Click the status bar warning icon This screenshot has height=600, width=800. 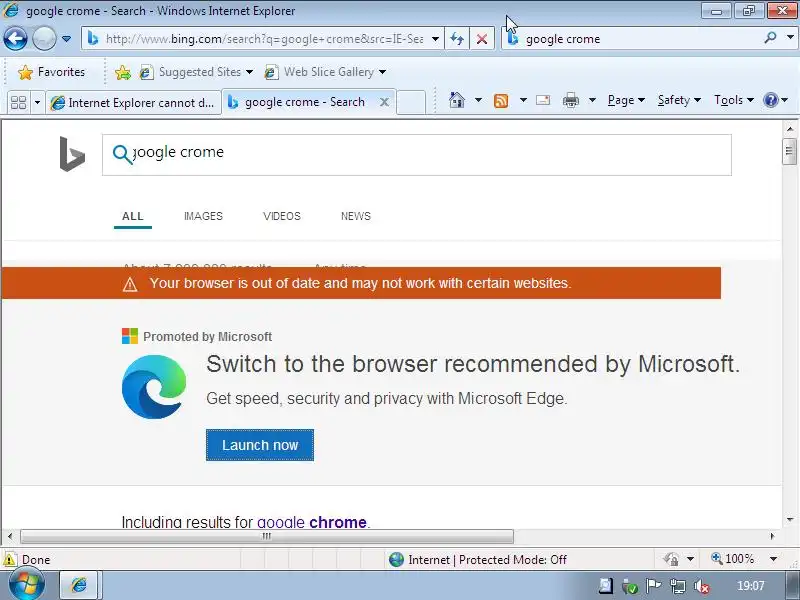[x=9, y=559]
